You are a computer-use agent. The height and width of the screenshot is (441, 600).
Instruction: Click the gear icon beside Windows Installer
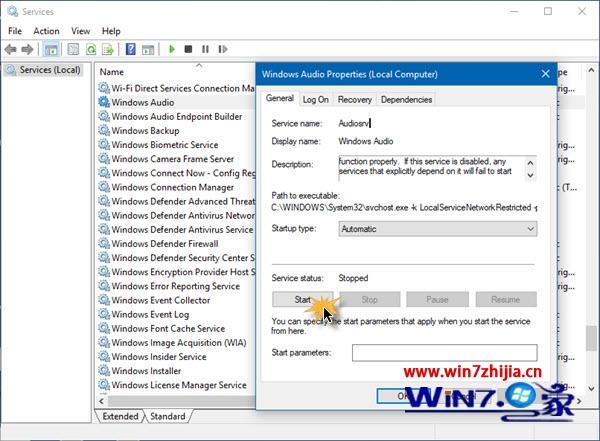tap(104, 371)
